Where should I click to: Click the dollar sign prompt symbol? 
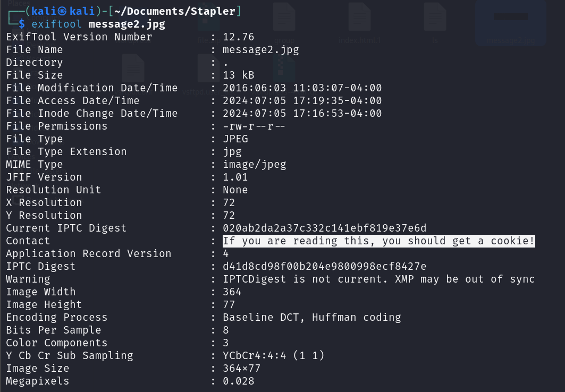[x=22, y=24]
